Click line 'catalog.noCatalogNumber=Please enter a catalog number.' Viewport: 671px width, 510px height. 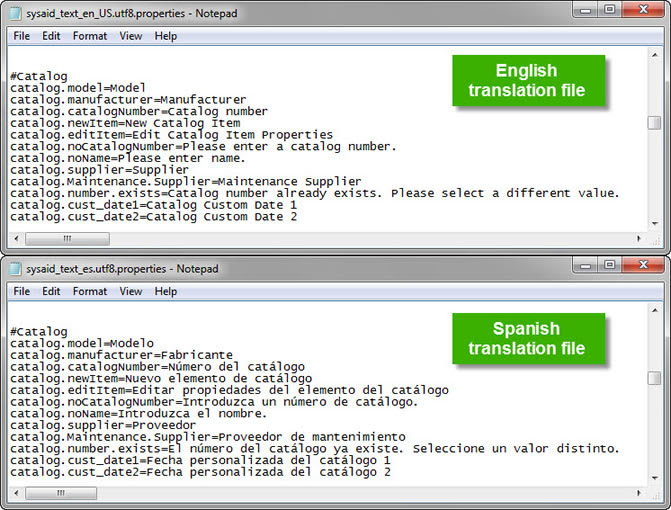tap(203, 147)
